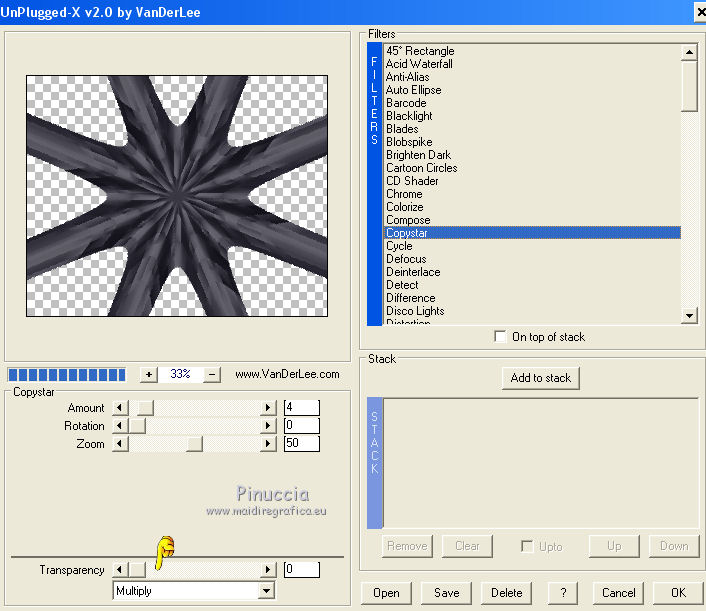Increase Transparency with right arrow
Image resolution: width=706 pixels, height=611 pixels.
point(268,570)
